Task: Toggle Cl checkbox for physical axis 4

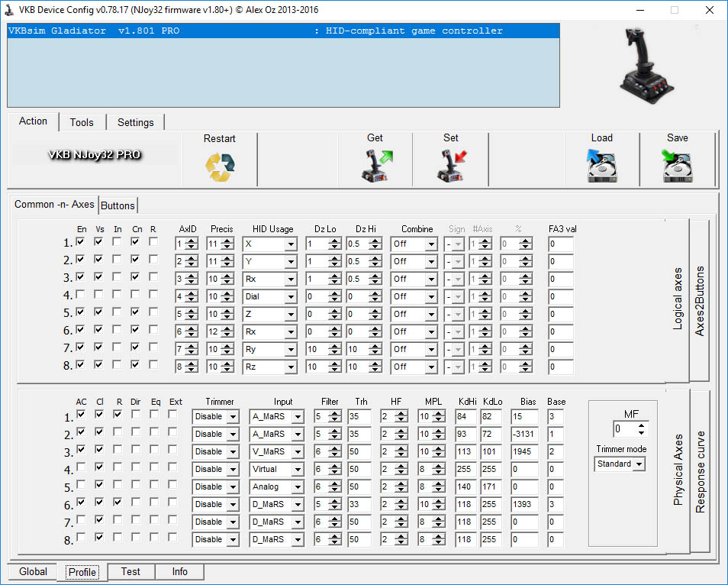Action: point(99,467)
